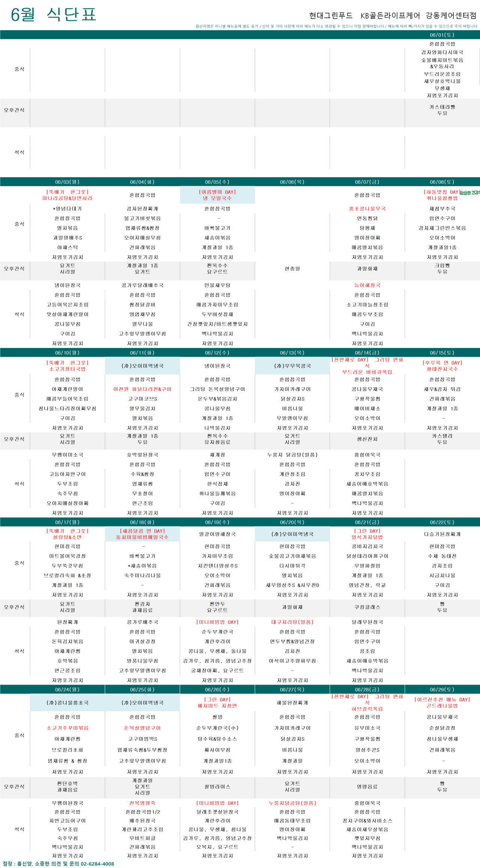Select the 일식가지덮밥 Green DAY item
Screen dimensions: 480x868
(x=367, y=537)
